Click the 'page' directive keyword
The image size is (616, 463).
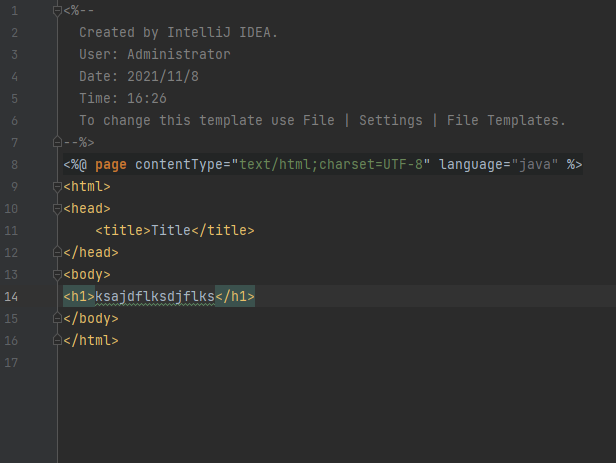tap(111, 165)
